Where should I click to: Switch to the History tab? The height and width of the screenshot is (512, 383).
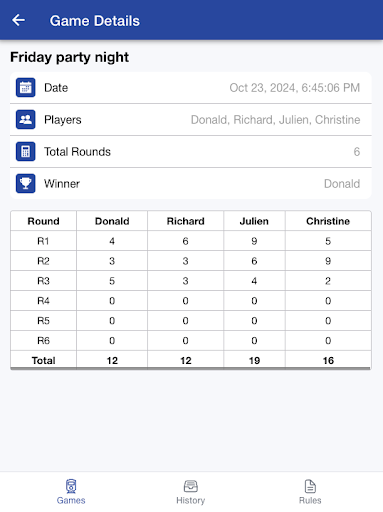click(x=191, y=492)
